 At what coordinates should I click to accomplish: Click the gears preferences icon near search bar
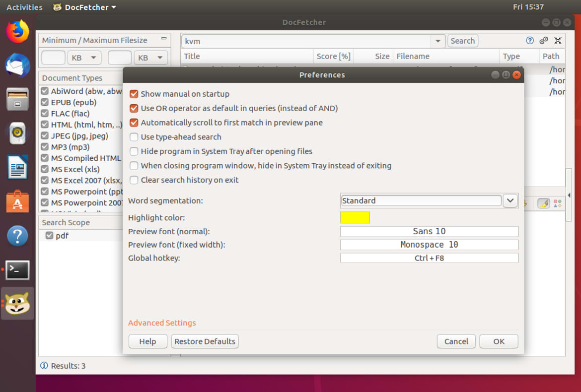pyautogui.click(x=544, y=40)
